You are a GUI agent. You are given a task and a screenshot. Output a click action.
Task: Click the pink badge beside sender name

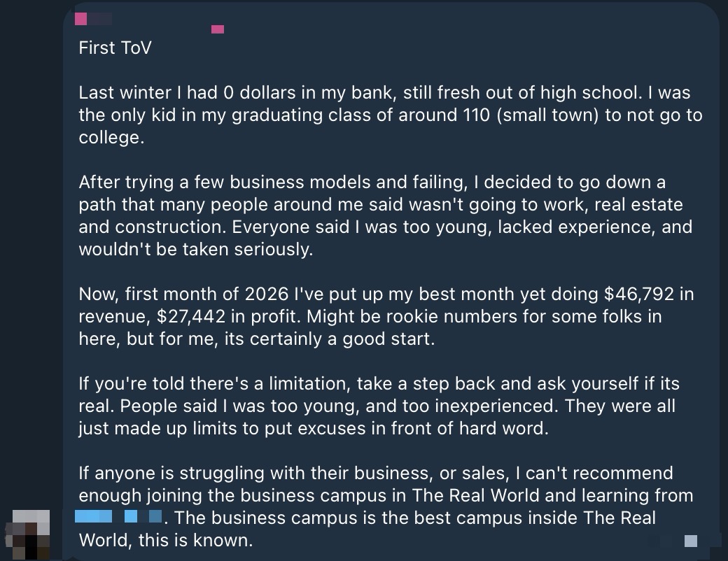[x=218, y=29]
